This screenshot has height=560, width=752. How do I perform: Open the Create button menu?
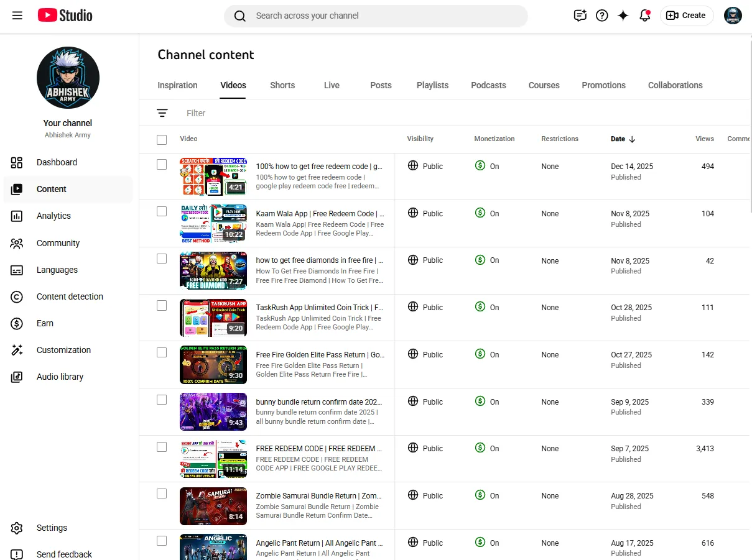[x=687, y=16]
